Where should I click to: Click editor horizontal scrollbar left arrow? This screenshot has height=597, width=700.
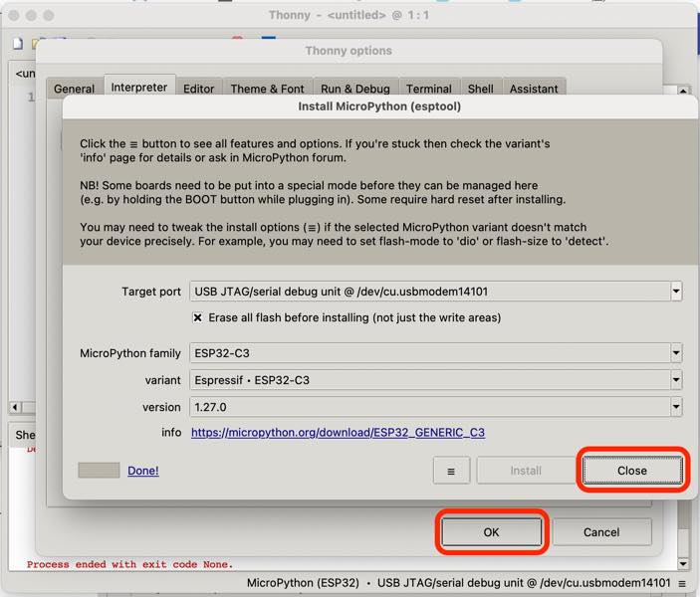point(15,407)
